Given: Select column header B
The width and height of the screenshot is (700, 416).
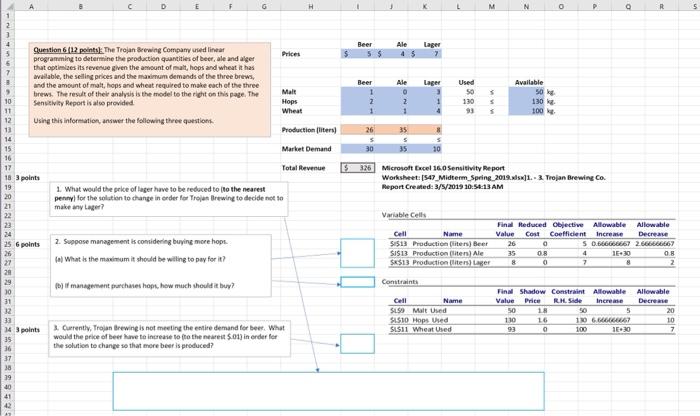Looking at the screenshot, I should 80,6.
